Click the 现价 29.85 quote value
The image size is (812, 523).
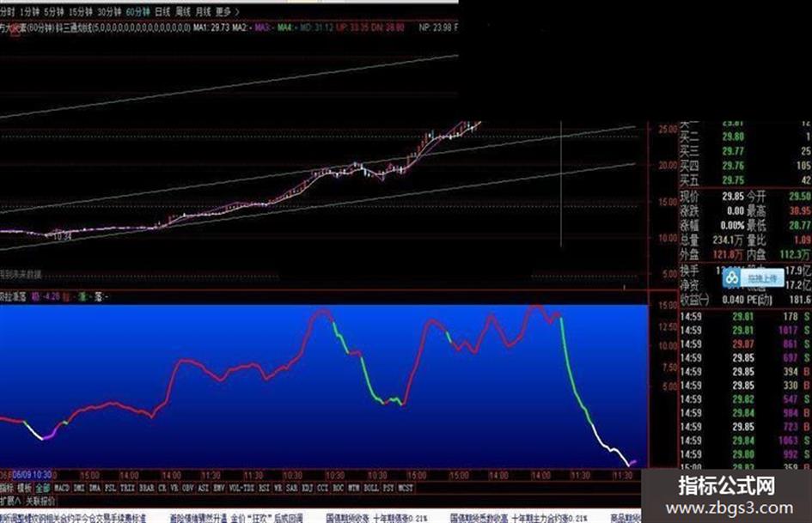click(733, 197)
